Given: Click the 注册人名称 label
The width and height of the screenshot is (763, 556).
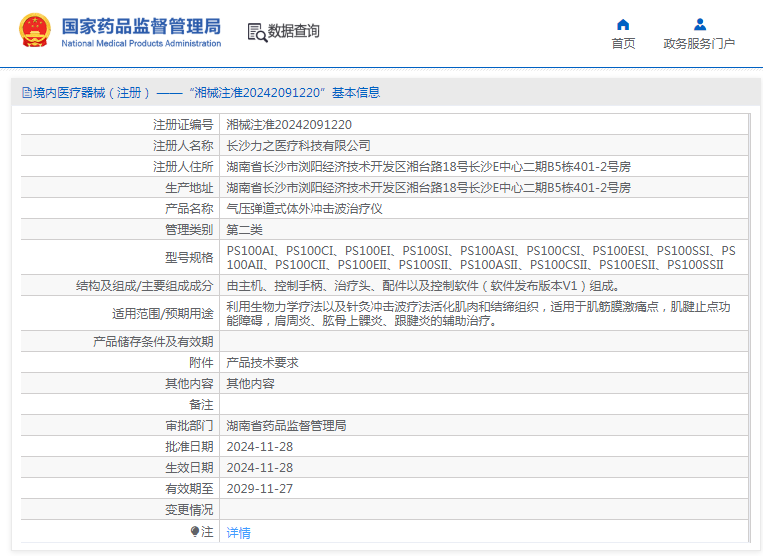Looking at the screenshot, I should [x=183, y=146].
